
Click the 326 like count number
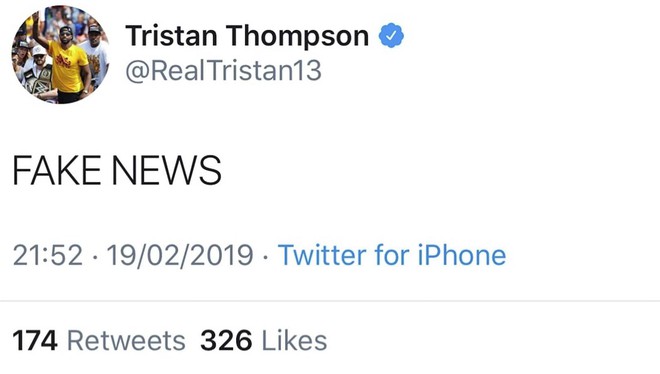(226, 340)
